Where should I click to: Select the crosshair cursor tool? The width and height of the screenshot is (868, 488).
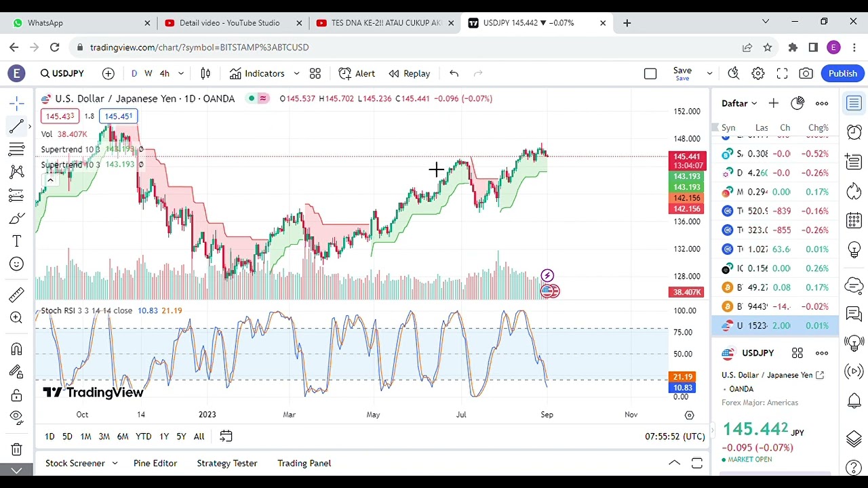click(x=17, y=103)
